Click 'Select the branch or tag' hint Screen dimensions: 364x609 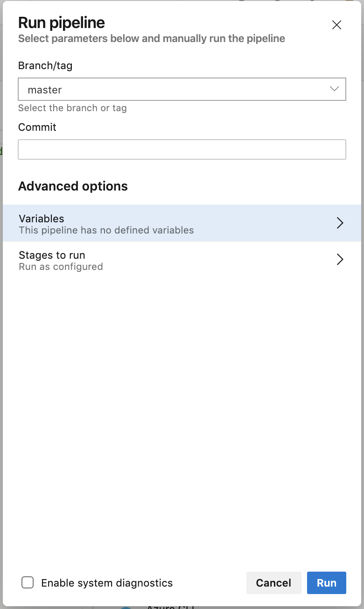point(72,108)
